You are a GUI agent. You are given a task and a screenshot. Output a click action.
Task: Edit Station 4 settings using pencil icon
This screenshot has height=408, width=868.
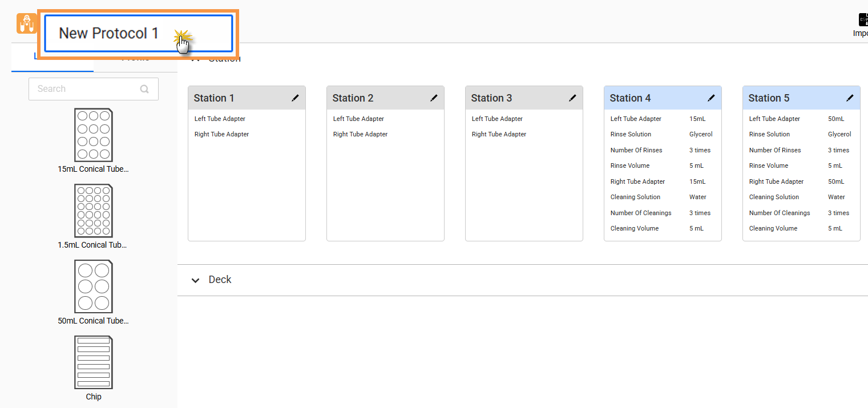tap(711, 98)
